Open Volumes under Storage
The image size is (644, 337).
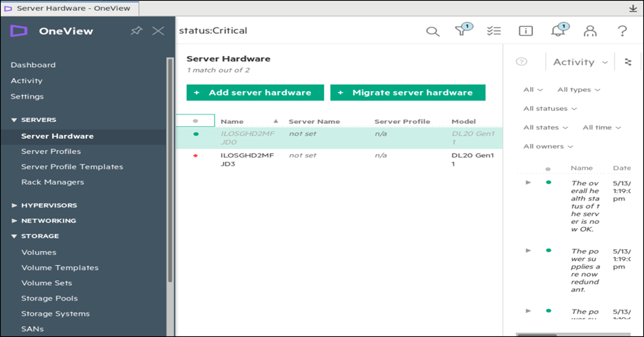point(38,253)
